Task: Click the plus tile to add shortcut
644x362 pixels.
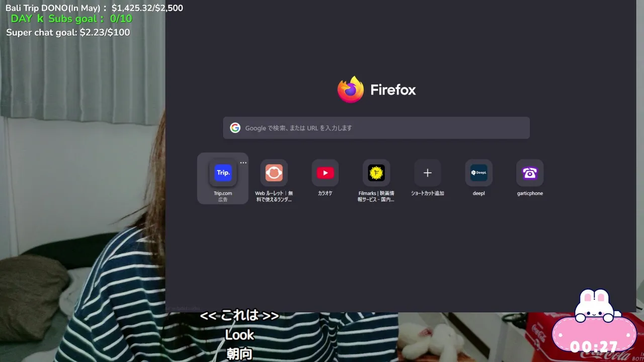Action: (x=428, y=173)
